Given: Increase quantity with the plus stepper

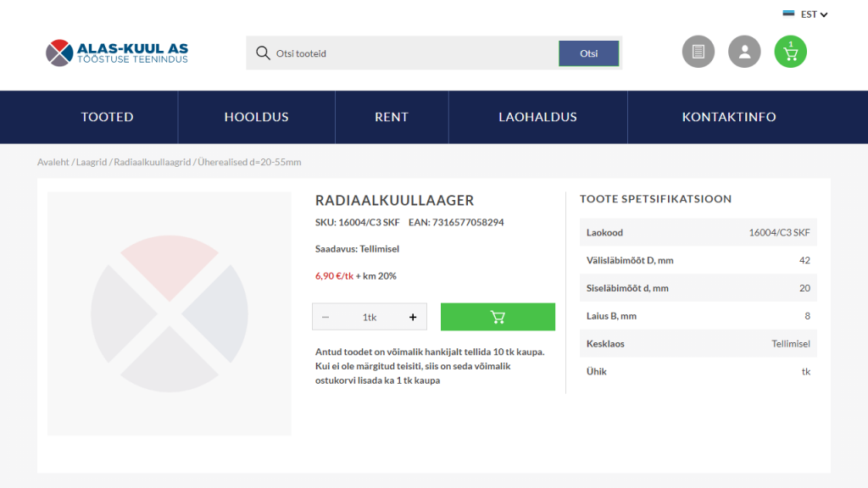Looking at the screenshot, I should point(413,316).
